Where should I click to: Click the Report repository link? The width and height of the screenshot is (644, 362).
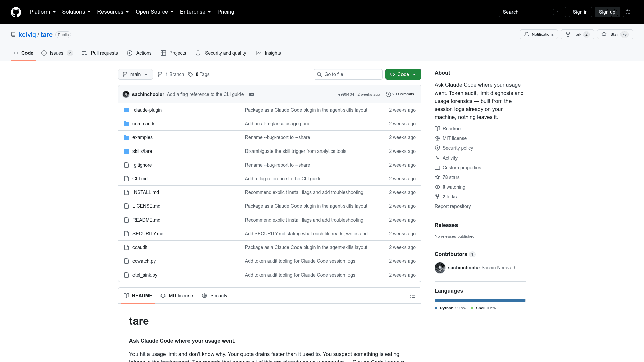(x=452, y=206)
